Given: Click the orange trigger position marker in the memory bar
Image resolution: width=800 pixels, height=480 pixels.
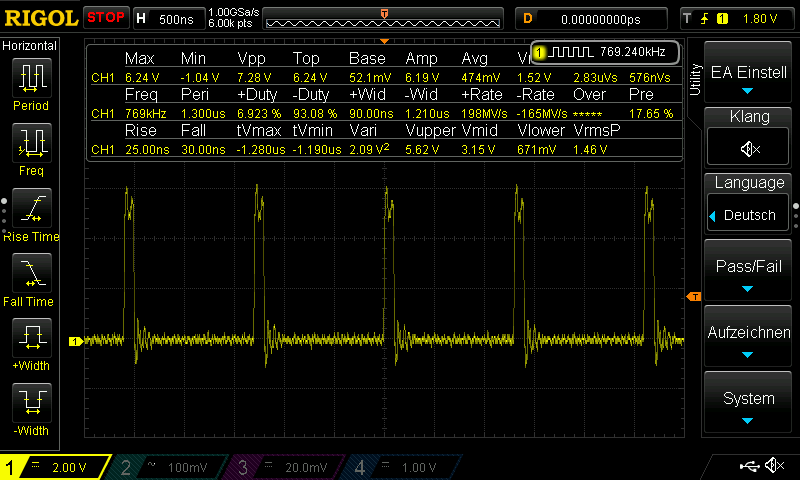Looking at the screenshot, I should click(x=384, y=13).
